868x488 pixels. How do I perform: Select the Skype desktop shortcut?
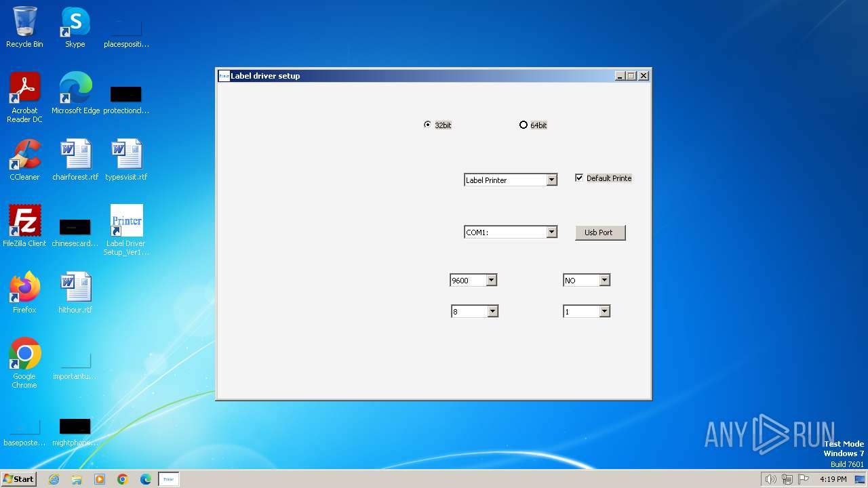(x=75, y=27)
